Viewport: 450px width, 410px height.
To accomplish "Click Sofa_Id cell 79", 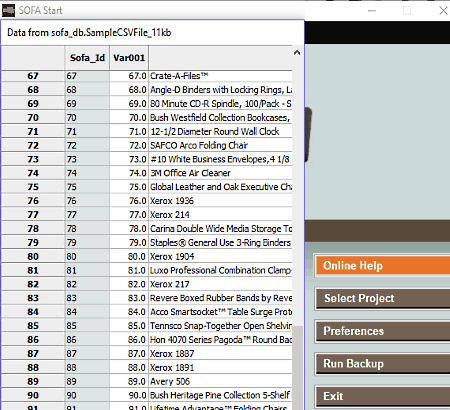I will click(x=87, y=243).
